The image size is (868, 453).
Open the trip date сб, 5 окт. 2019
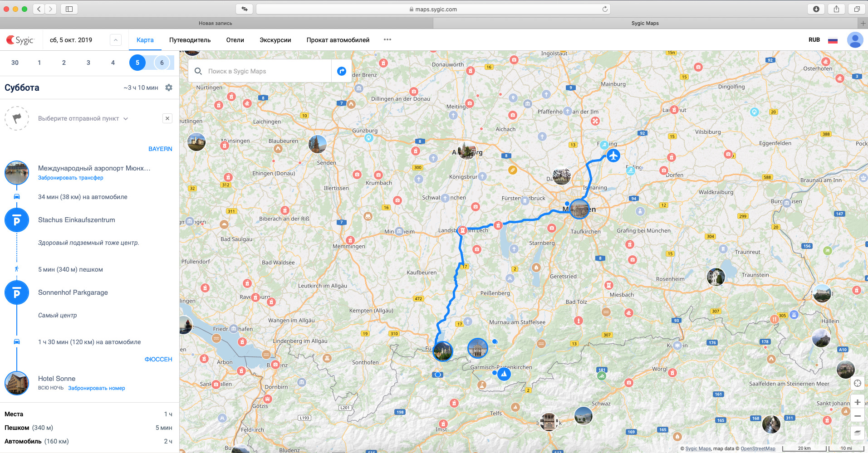[71, 40]
